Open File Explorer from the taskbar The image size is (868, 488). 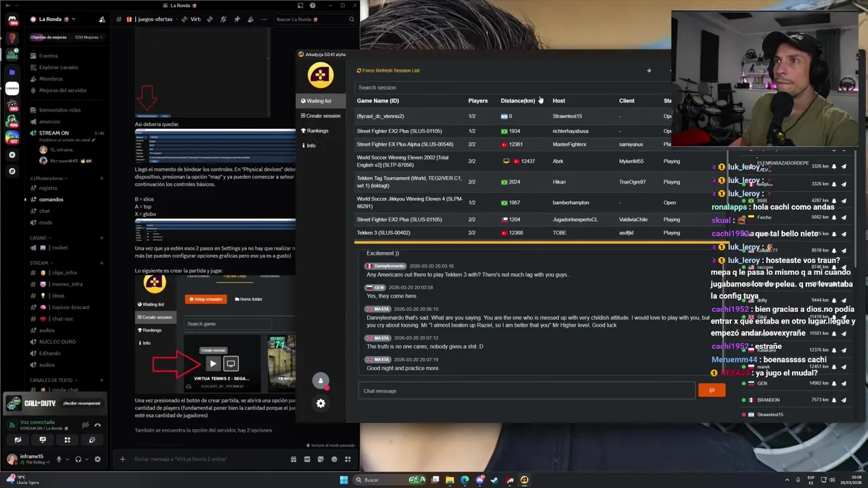pos(450,480)
